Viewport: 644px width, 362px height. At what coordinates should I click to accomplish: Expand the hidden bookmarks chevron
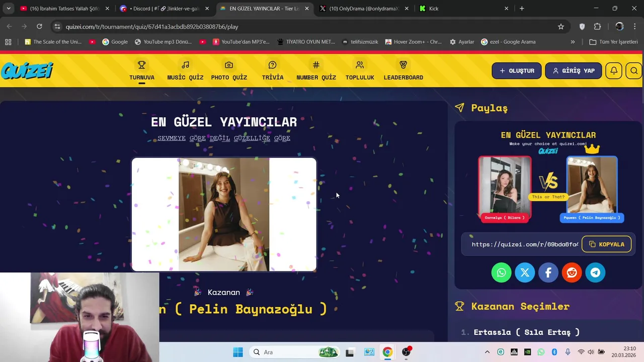coord(573,42)
